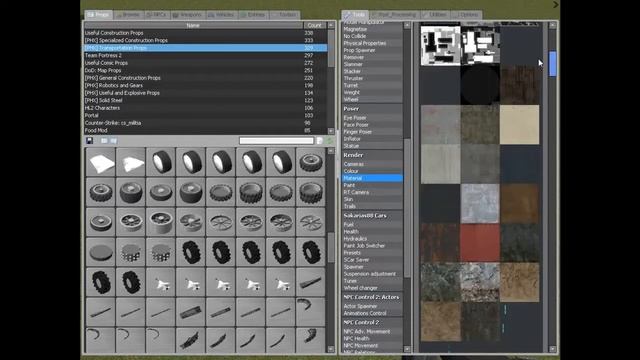The height and width of the screenshot is (360, 640).
Task: Select [PHX] Robotics and Gears row
Action: pos(205,85)
